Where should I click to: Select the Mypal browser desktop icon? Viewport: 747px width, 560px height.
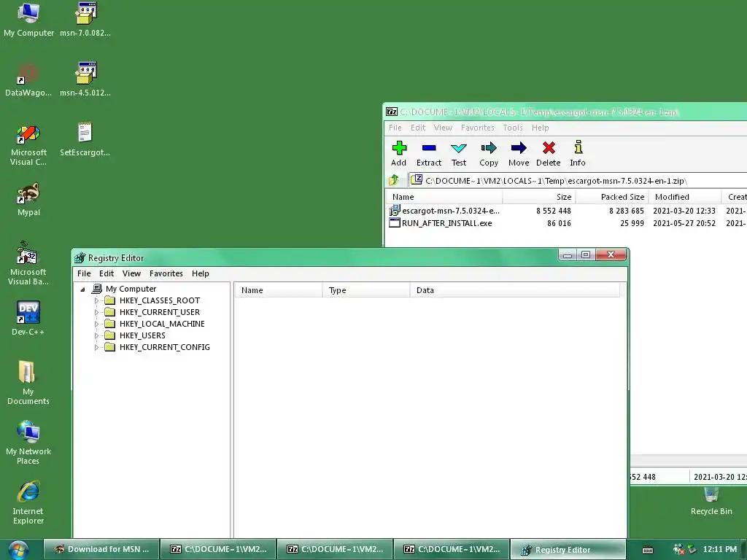pos(28,200)
